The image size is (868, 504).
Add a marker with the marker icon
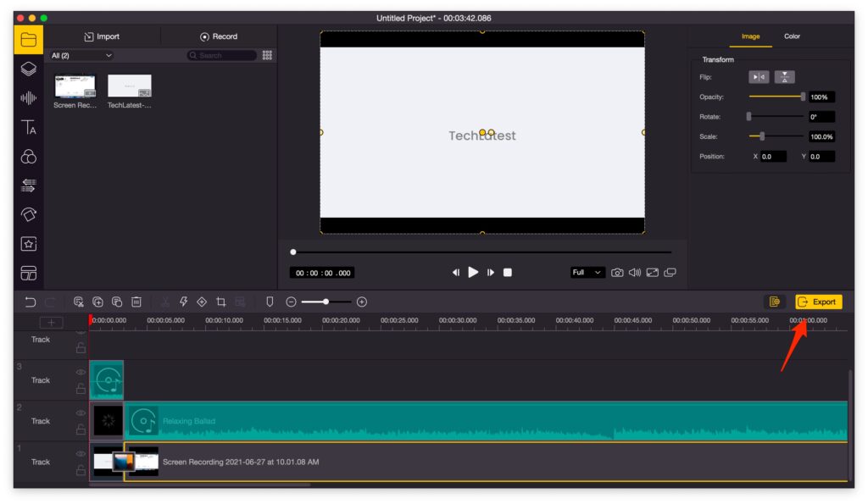(270, 302)
